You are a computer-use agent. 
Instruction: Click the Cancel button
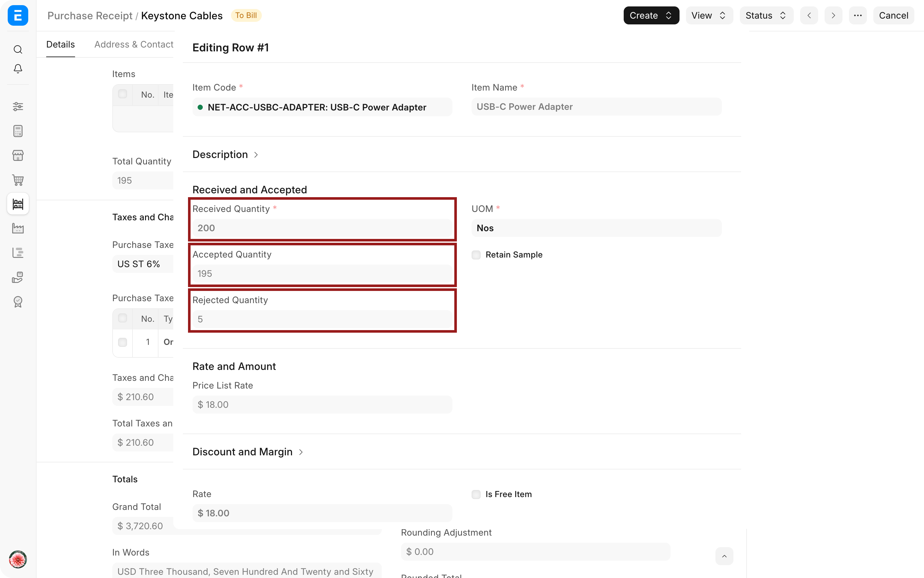tap(894, 16)
